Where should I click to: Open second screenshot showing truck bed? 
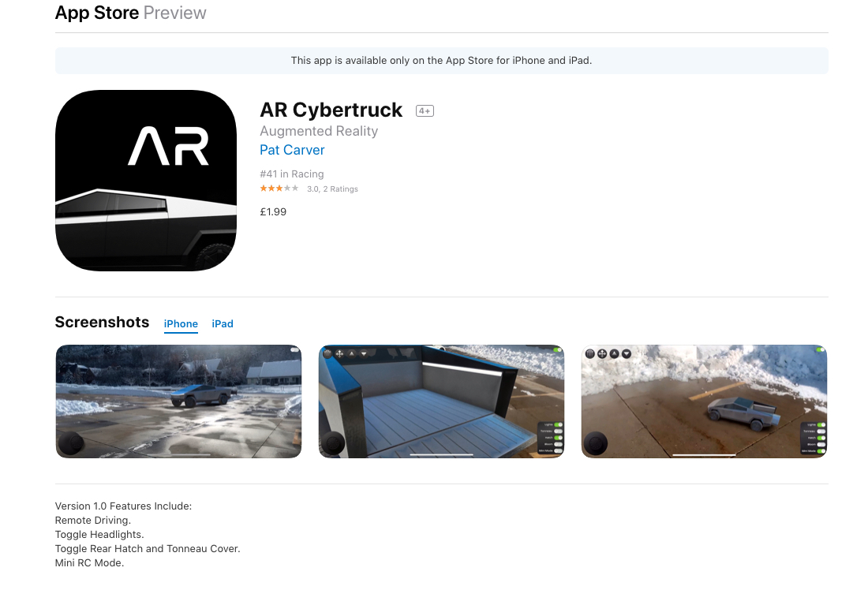(x=441, y=401)
